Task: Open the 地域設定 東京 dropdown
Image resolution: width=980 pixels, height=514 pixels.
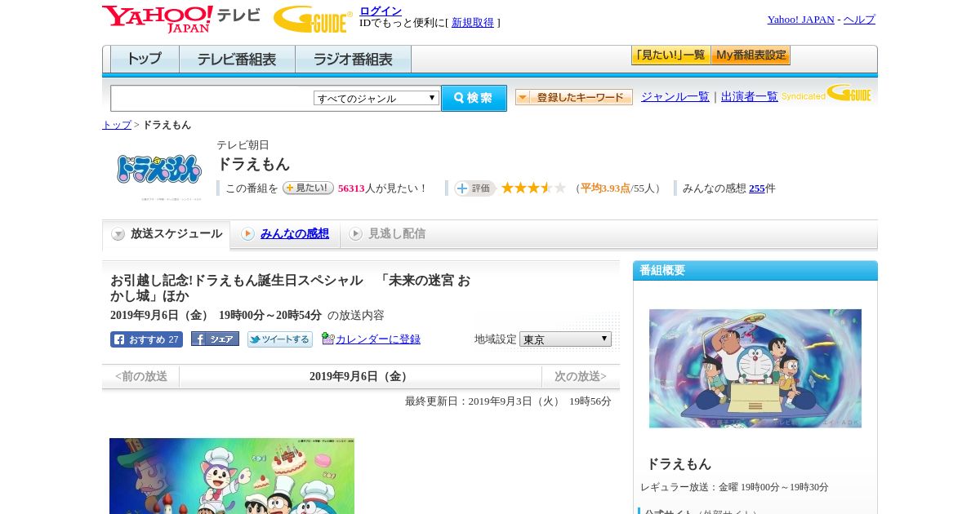Action: click(565, 339)
